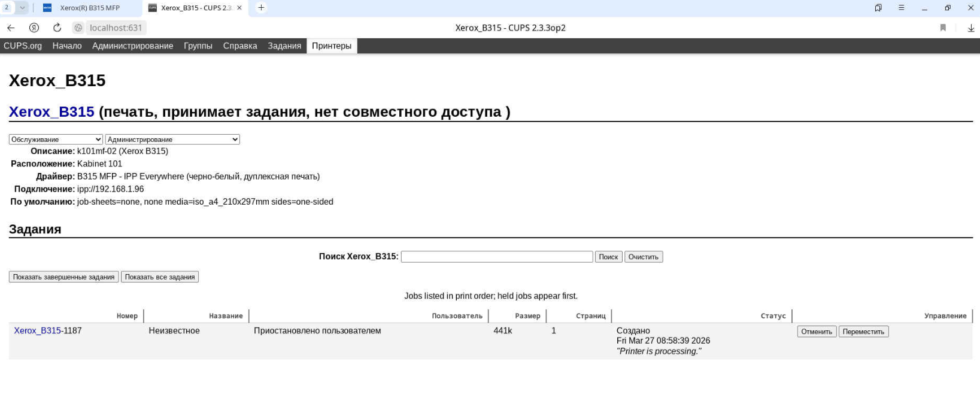Follow the Xerox_B315 job link in table

pos(37,330)
